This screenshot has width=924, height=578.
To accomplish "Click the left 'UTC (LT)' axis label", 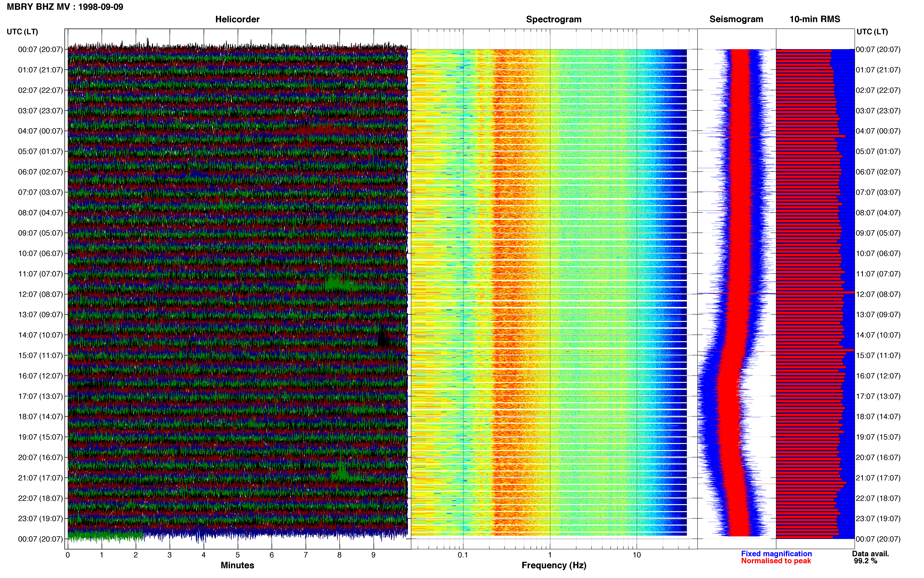I will (22, 32).
